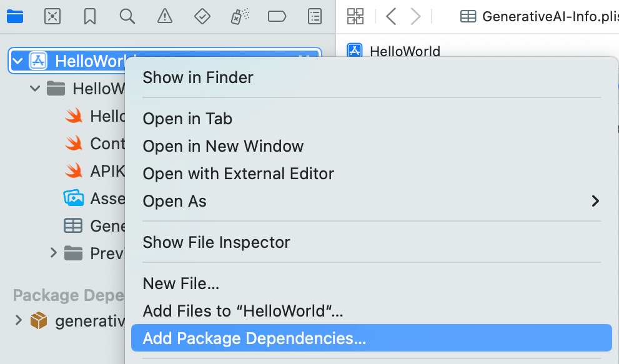Open the Test navigator checkmark diamond icon
This screenshot has width=619, height=364.
[x=202, y=17]
